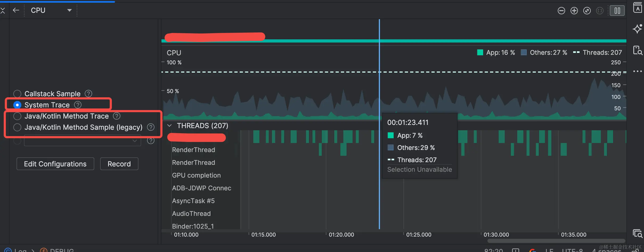Screen dimensions: 644x252
Task: Open the custom configuration combo box
Action: pos(83,141)
